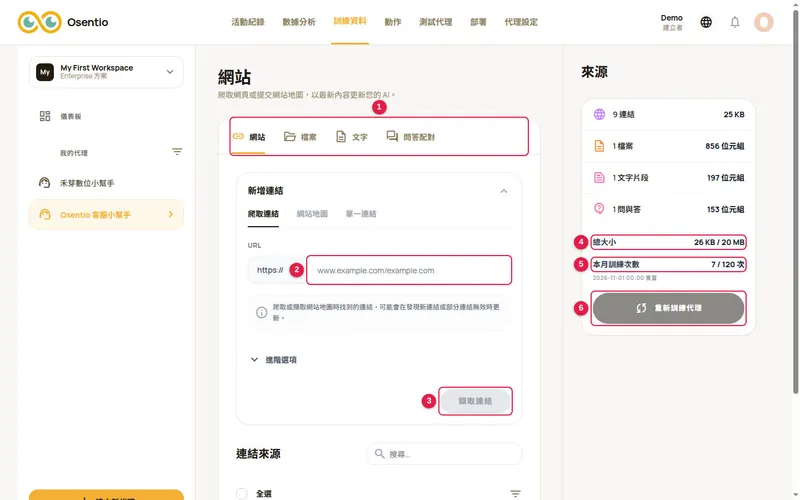Open 測試代理 nav tab
The image size is (800, 500).
pos(436,22)
